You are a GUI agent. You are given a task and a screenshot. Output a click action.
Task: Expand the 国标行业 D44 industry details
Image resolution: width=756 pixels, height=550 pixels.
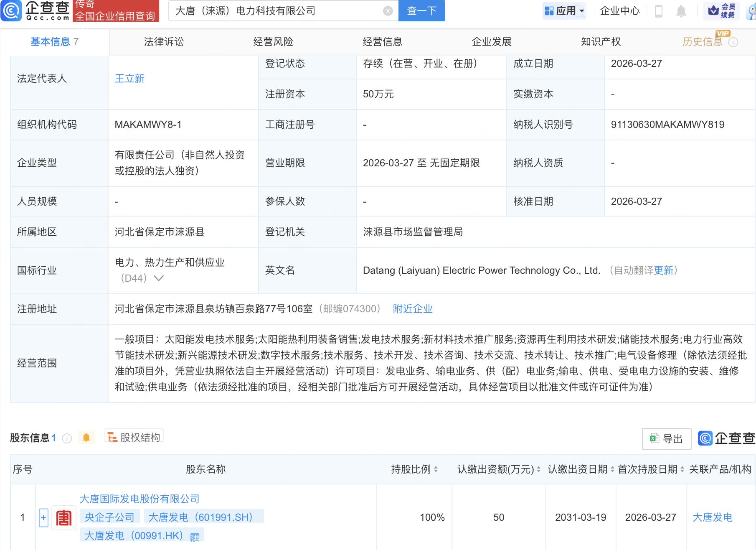pyautogui.click(x=159, y=278)
